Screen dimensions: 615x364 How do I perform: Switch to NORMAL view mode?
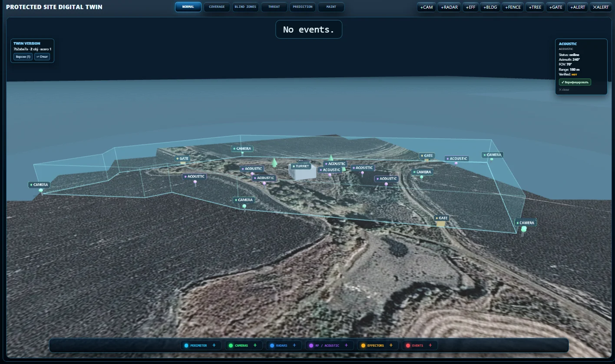point(188,7)
